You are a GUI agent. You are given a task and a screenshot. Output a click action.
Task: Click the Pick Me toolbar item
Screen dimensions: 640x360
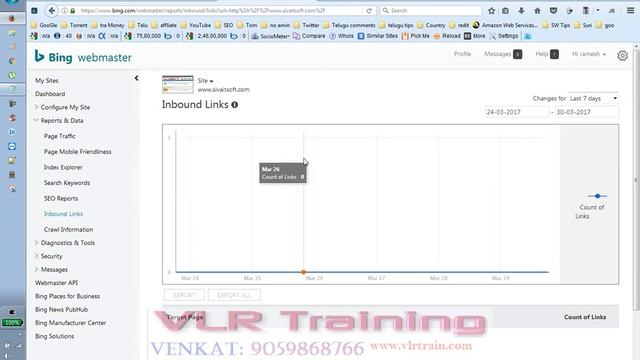tap(416, 36)
